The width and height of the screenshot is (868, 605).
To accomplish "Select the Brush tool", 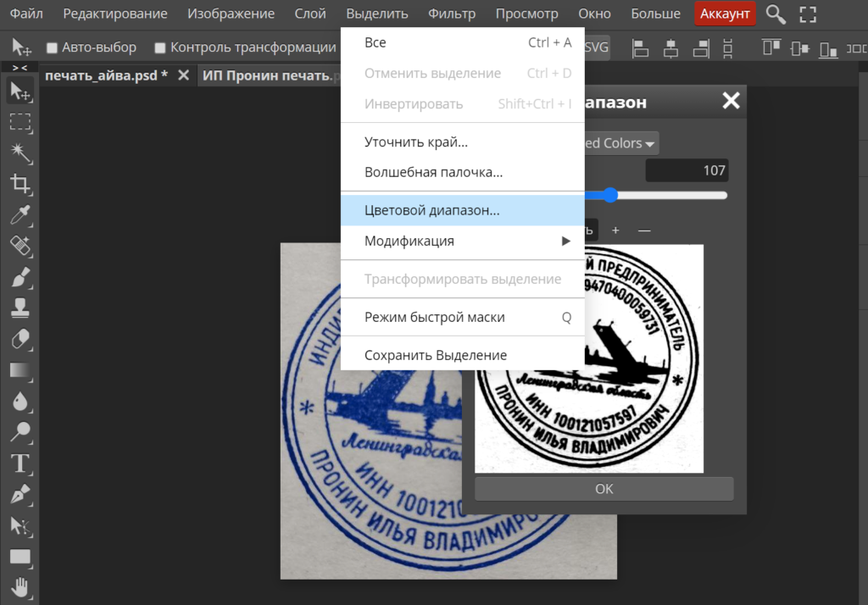I will pyautogui.click(x=19, y=277).
